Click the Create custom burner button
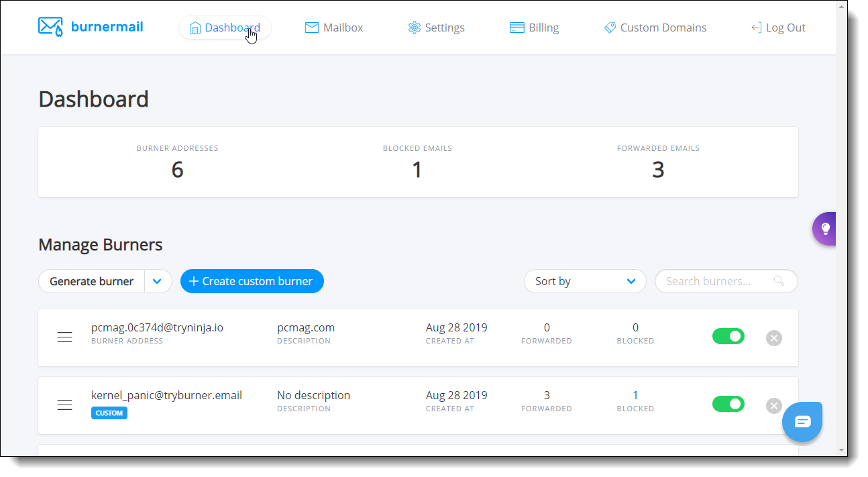Image resolution: width=868 pixels, height=477 pixels. (x=252, y=281)
